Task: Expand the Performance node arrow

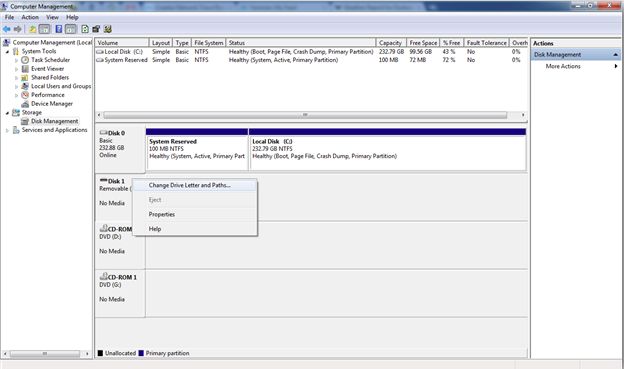Action: (x=16, y=95)
